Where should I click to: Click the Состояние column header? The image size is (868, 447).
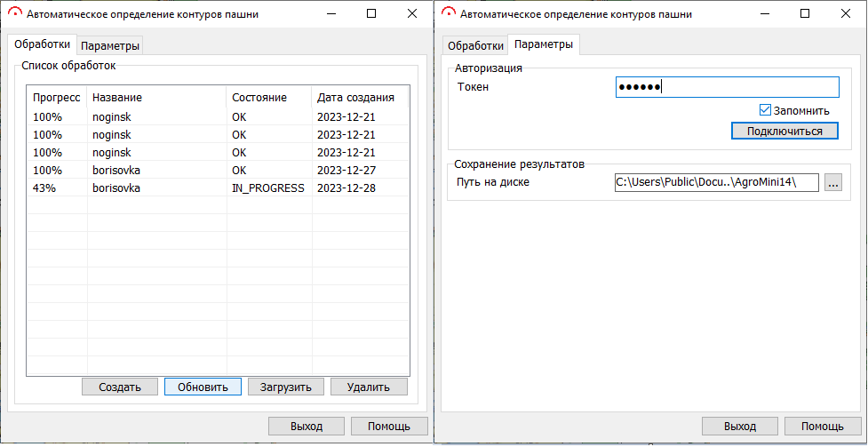pos(267,97)
